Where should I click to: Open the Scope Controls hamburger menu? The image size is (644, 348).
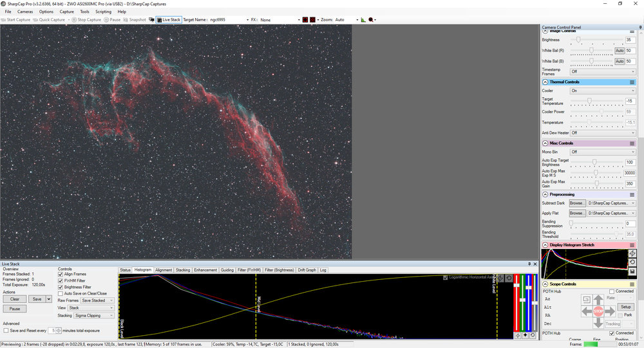[x=632, y=284]
